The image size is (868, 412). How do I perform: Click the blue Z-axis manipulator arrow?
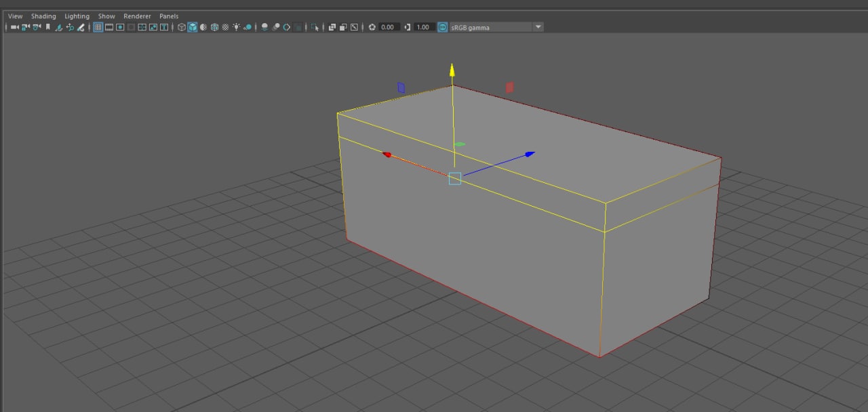530,154
